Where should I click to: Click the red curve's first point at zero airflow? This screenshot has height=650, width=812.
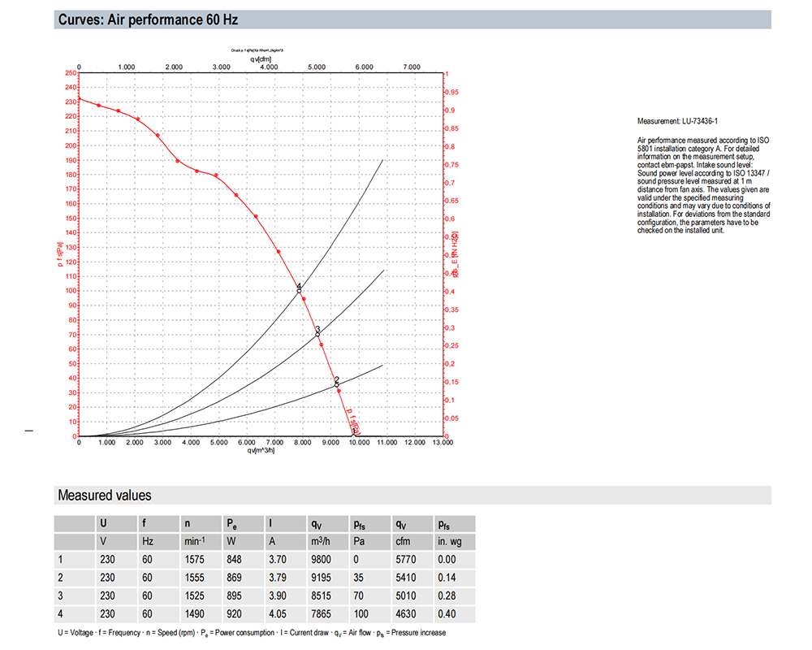click(x=79, y=98)
